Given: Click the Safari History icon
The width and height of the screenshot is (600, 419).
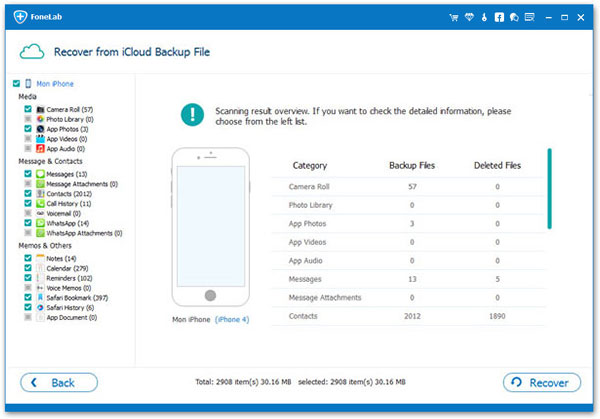Looking at the screenshot, I should pyautogui.click(x=40, y=307).
